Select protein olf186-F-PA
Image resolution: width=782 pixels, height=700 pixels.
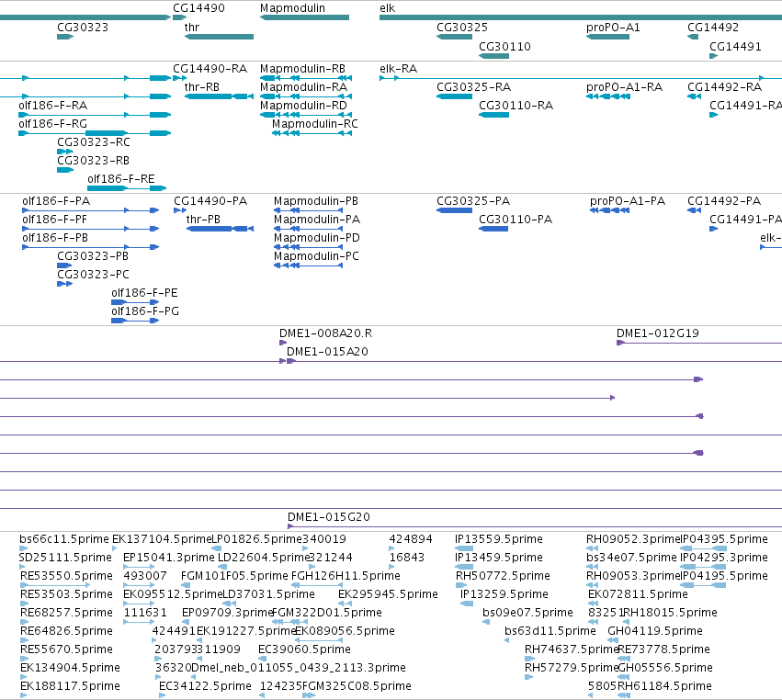coord(91,210)
